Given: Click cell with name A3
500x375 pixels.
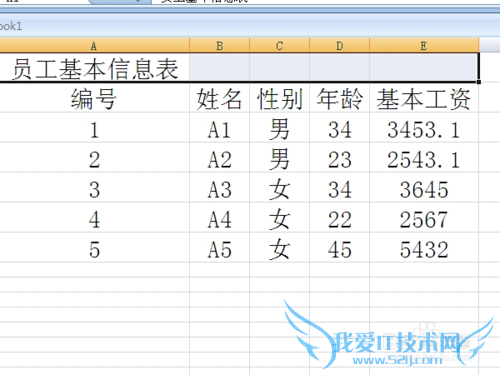Looking at the screenshot, I should coord(219,188).
